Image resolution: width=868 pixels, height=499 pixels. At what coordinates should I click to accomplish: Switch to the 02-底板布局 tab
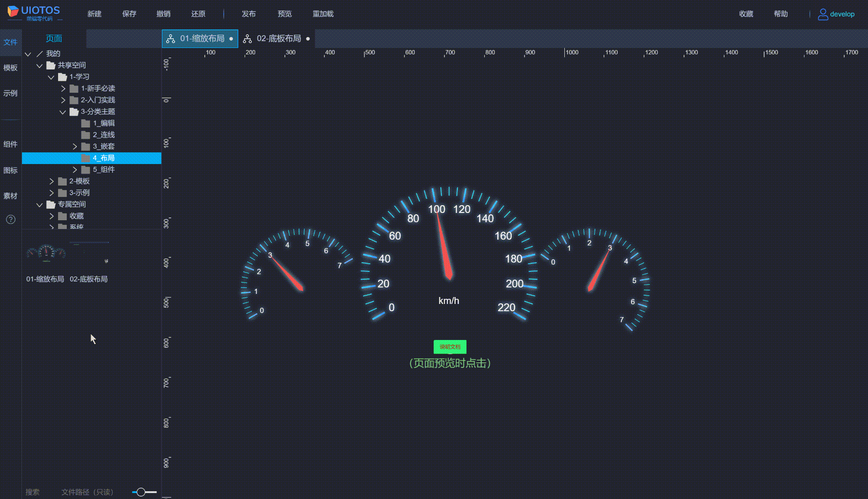point(279,39)
